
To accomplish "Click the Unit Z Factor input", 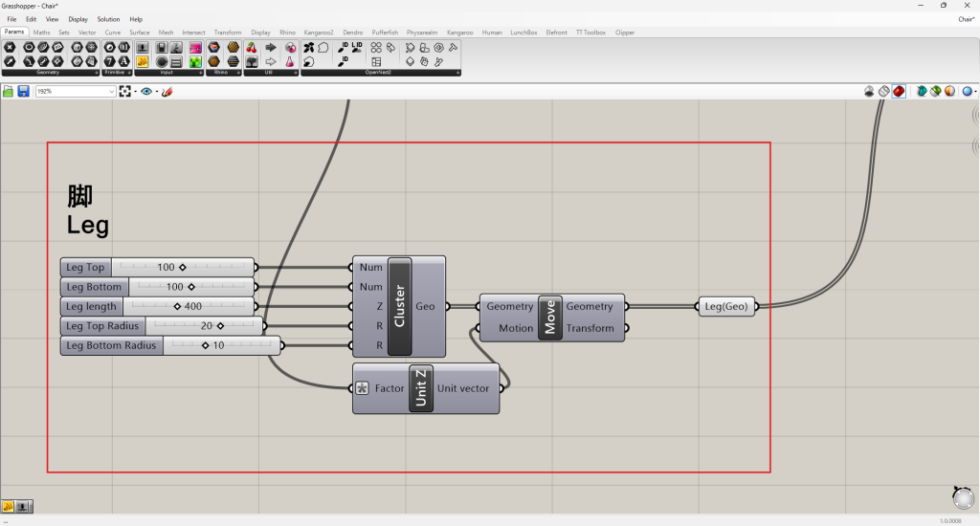I will click(x=389, y=388).
